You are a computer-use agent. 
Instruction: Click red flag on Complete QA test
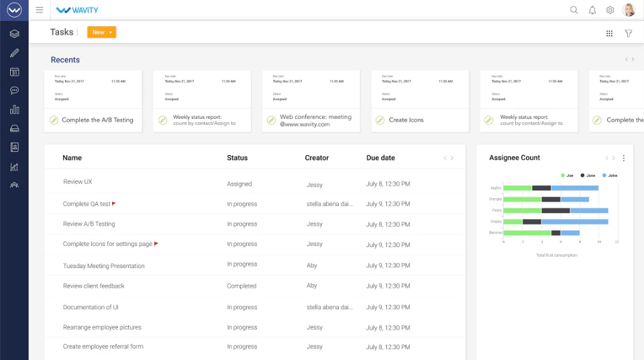[x=114, y=204]
